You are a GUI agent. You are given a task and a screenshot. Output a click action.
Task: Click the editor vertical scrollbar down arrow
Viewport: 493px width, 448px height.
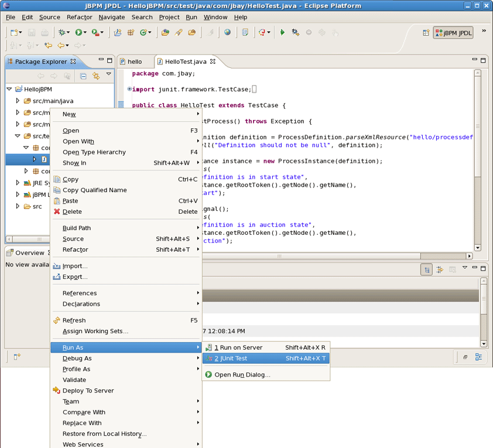pyautogui.click(x=478, y=248)
